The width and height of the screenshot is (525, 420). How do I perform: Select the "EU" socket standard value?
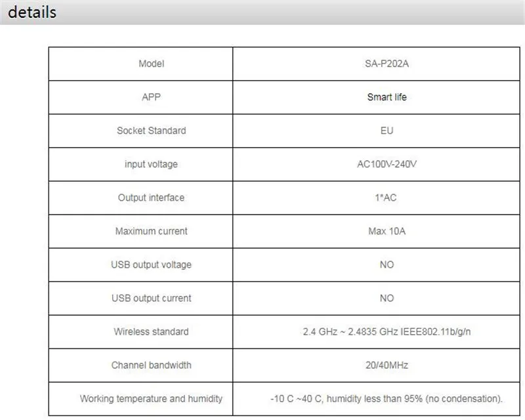coord(387,131)
